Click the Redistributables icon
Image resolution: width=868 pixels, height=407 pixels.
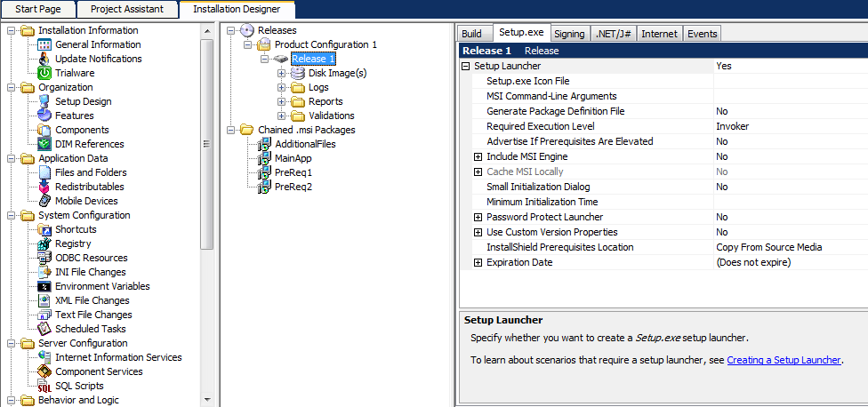click(x=44, y=187)
